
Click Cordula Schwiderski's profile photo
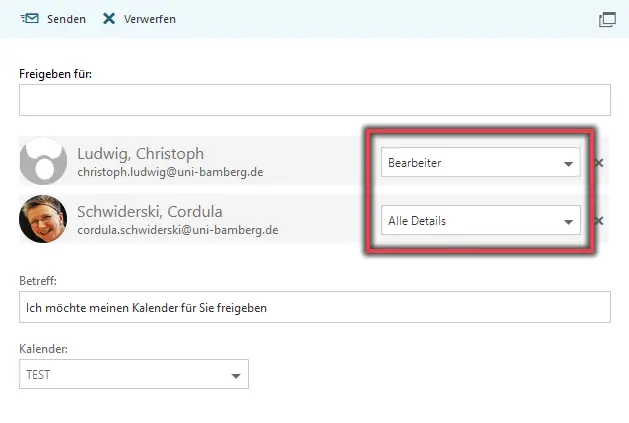tap(43, 219)
